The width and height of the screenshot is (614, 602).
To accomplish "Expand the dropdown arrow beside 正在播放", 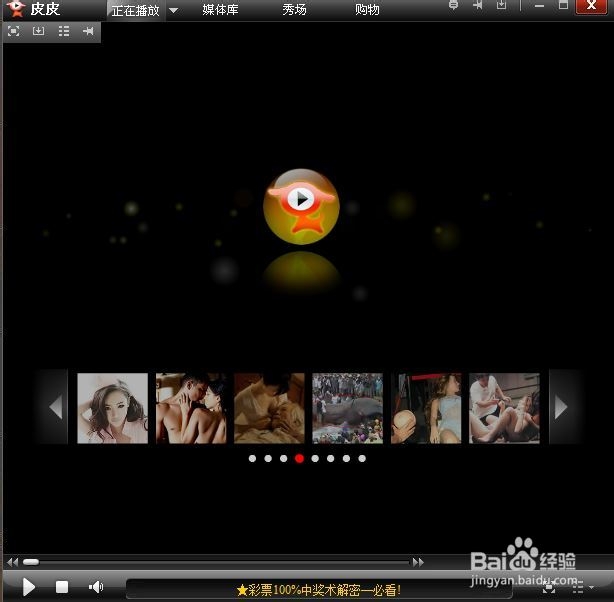I will 174,11.
